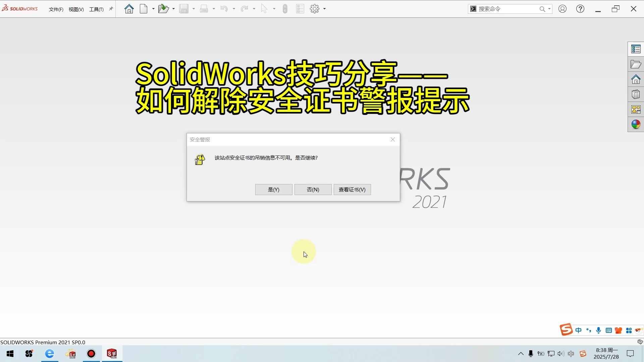The height and width of the screenshot is (362, 644).
Task: Expand the Options gear dropdown arrow
Action: (x=324, y=9)
